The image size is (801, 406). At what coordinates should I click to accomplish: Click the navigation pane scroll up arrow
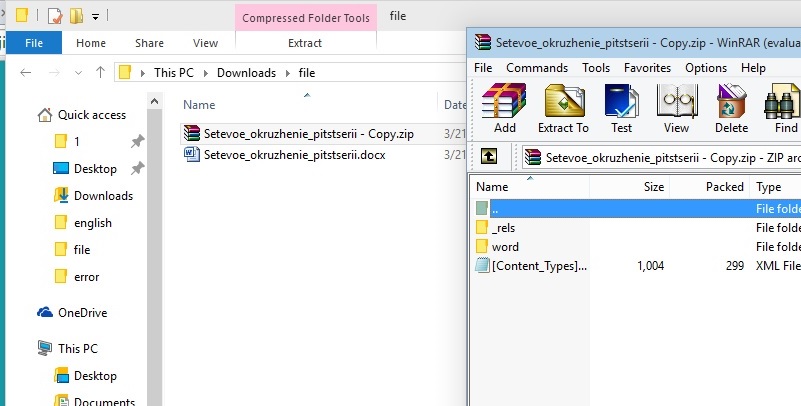pos(154,101)
